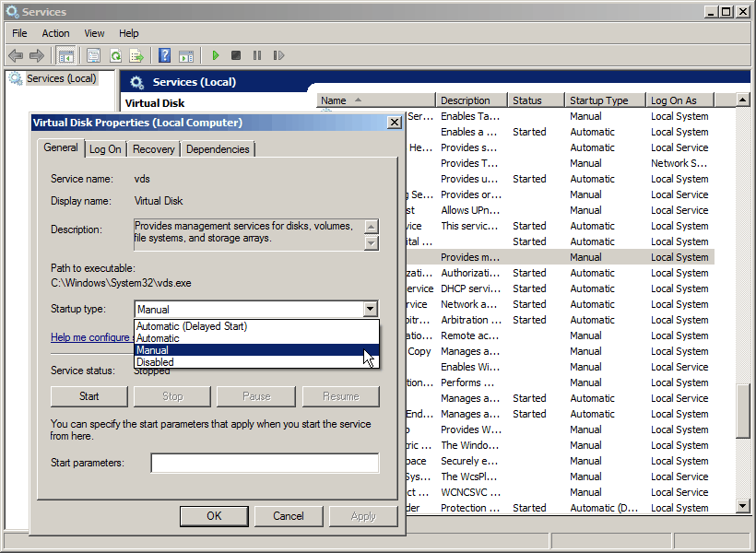Select the 'Authorizati...' service row
The image size is (756, 553).
(560, 273)
